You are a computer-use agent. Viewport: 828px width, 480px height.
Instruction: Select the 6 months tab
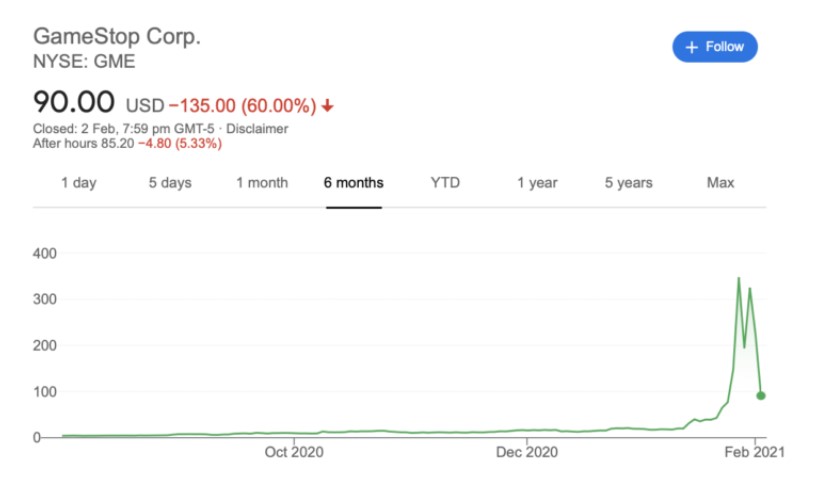pos(353,183)
